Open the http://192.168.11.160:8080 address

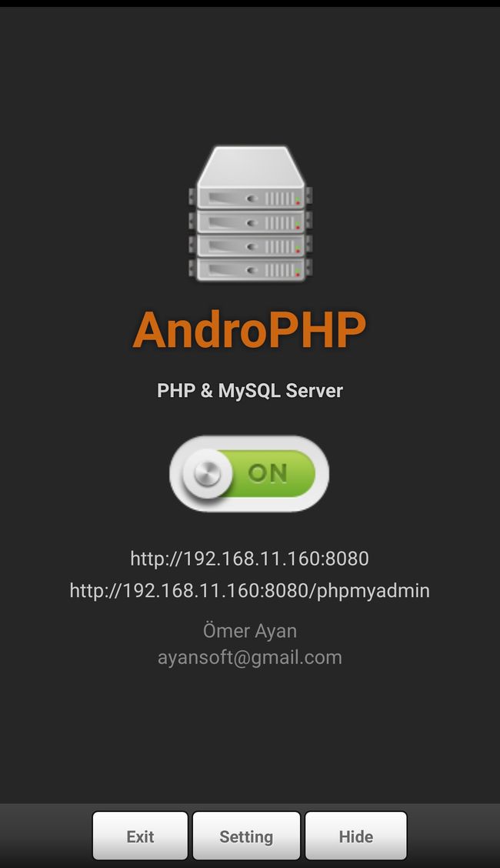pyautogui.click(x=249, y=558)
